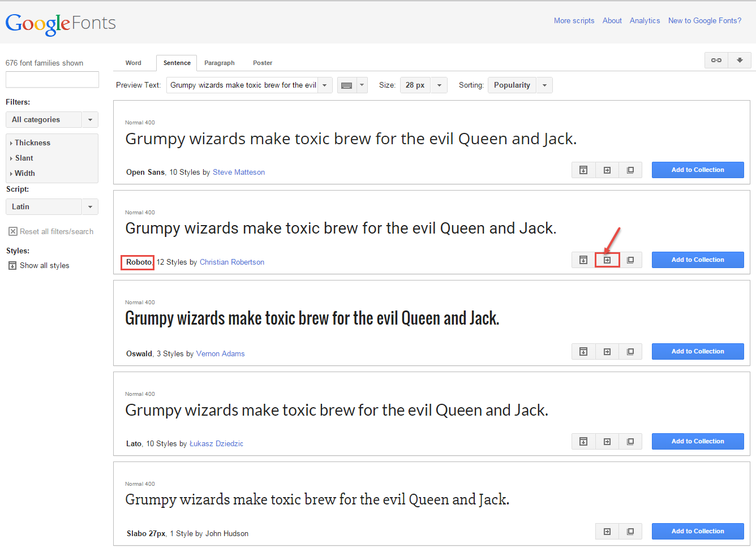Expand the Slant filter
Viewport: 756px width, 548px height.
click(x=22, y=158)
